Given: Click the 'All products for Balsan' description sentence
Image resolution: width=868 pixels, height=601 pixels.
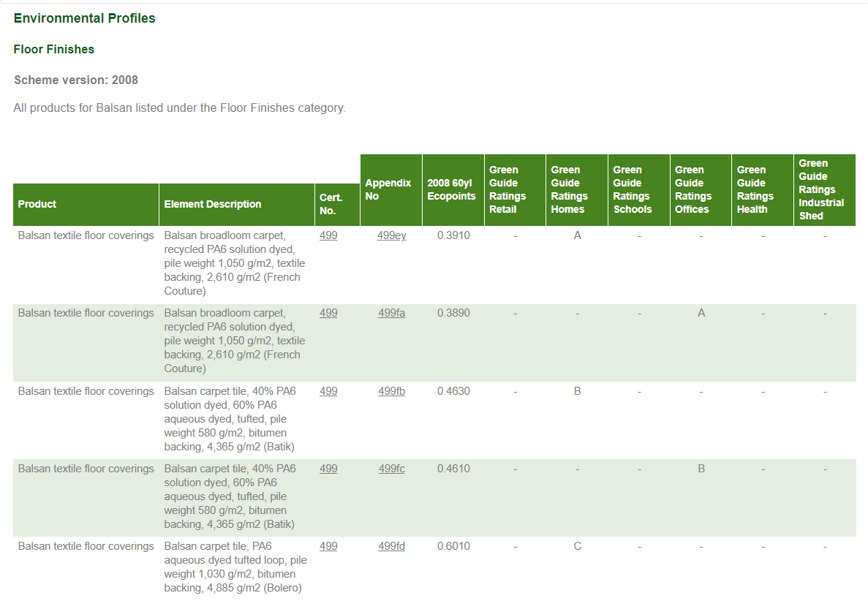Looking at the screenshot, I should 179,108.
